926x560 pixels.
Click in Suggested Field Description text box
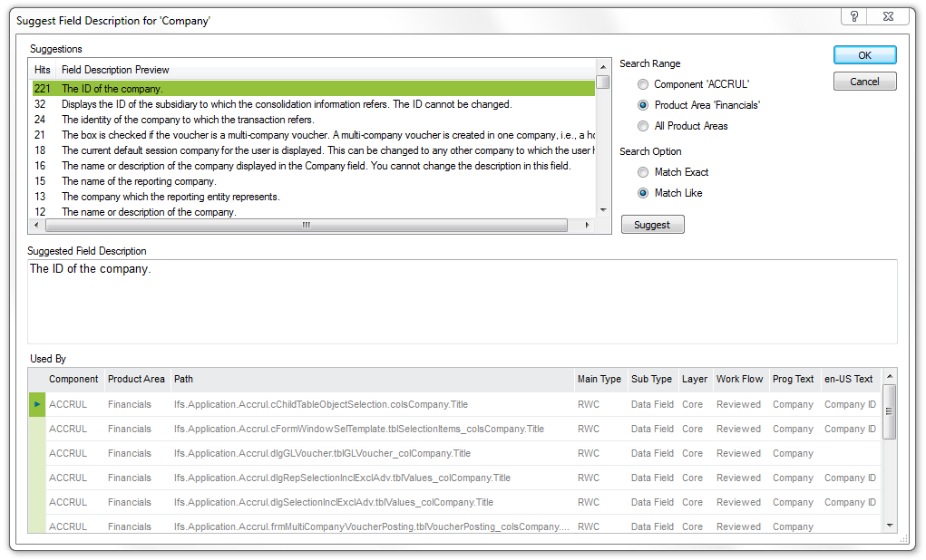pyautogui.click(x=463, y=302)
